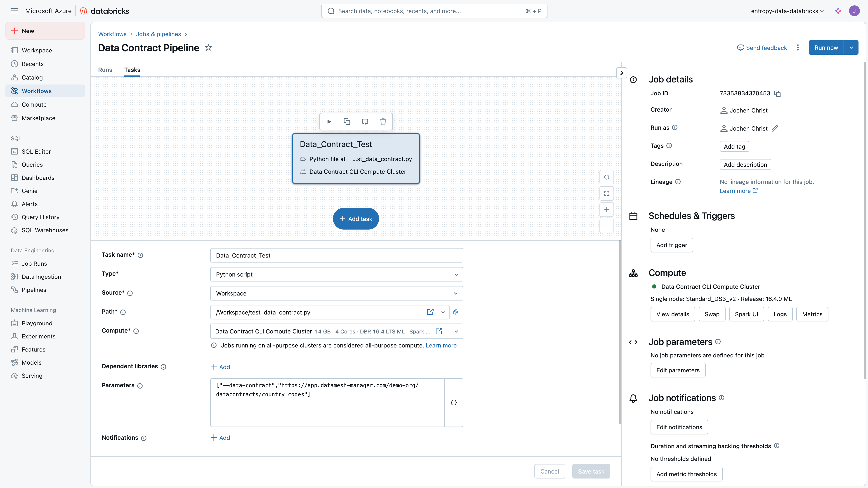Fit the task graph to the view
Screen dimensions: 868x488
[606, 194]
